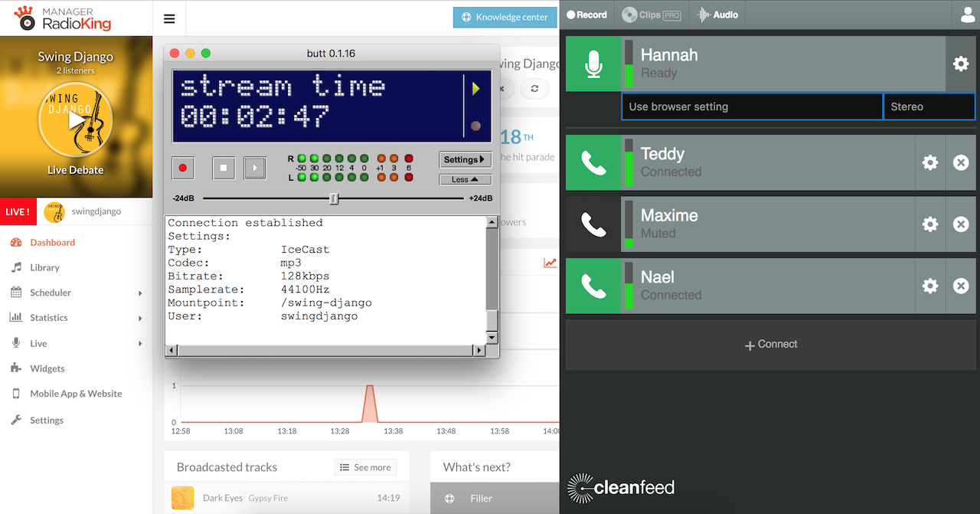Open the settings gear for Teddy

point(929,162)
